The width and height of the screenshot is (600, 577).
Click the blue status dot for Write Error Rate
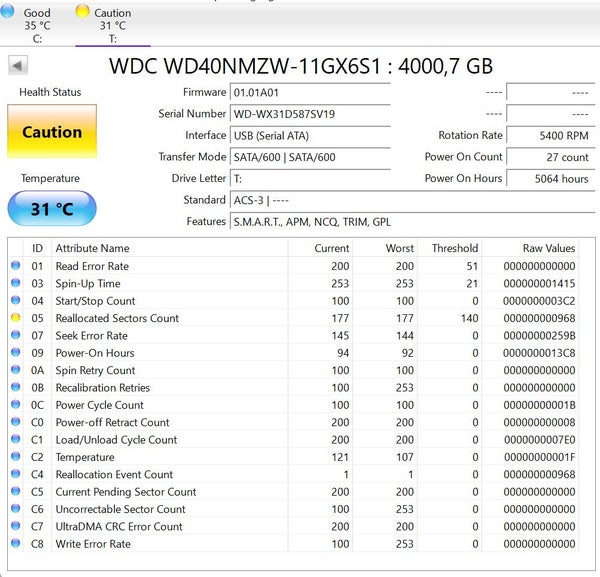coord(16,543)
